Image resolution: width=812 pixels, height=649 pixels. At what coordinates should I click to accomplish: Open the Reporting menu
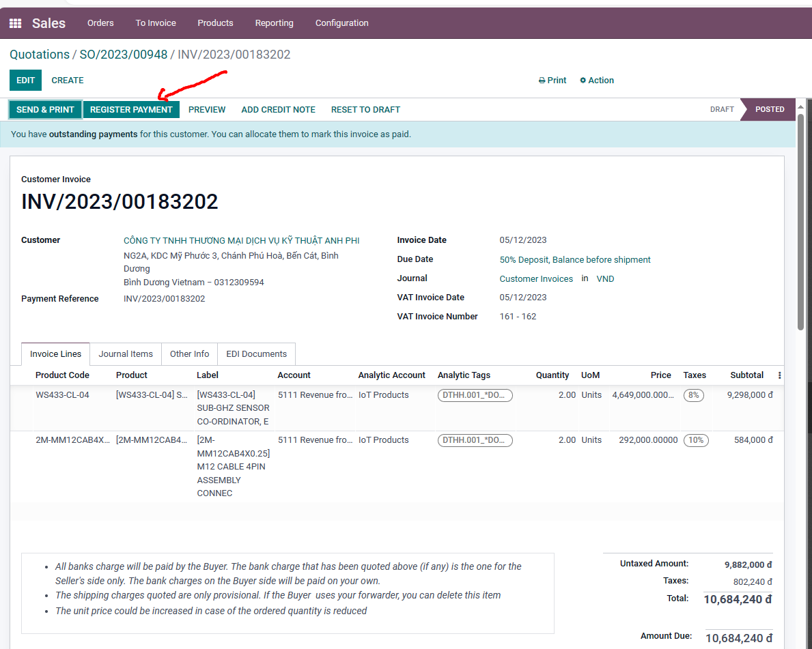[x=274, y=23]
